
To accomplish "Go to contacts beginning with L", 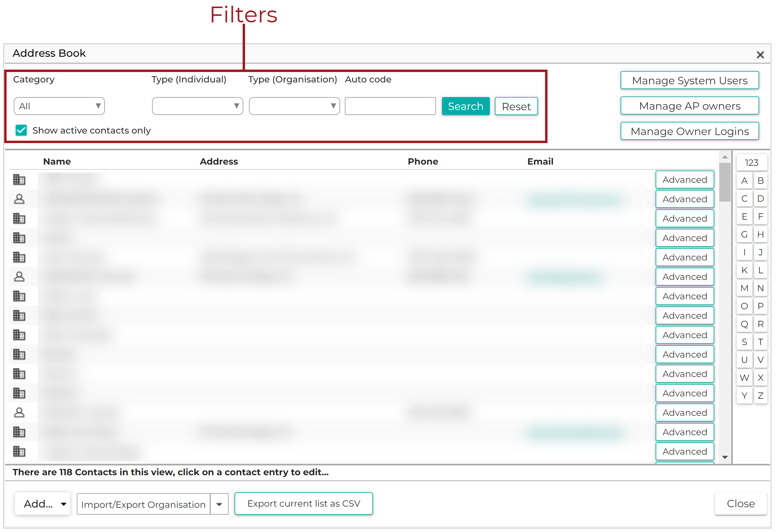I will (x=760, y=270).
